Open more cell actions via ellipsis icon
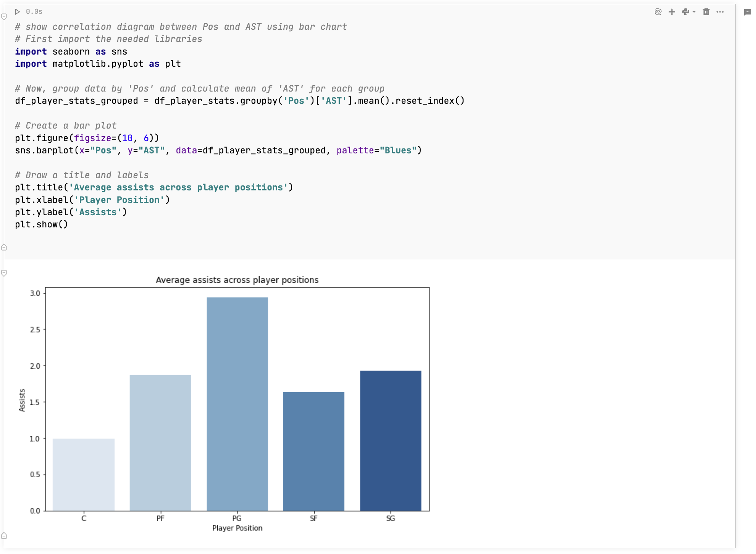 click(720, 12)
